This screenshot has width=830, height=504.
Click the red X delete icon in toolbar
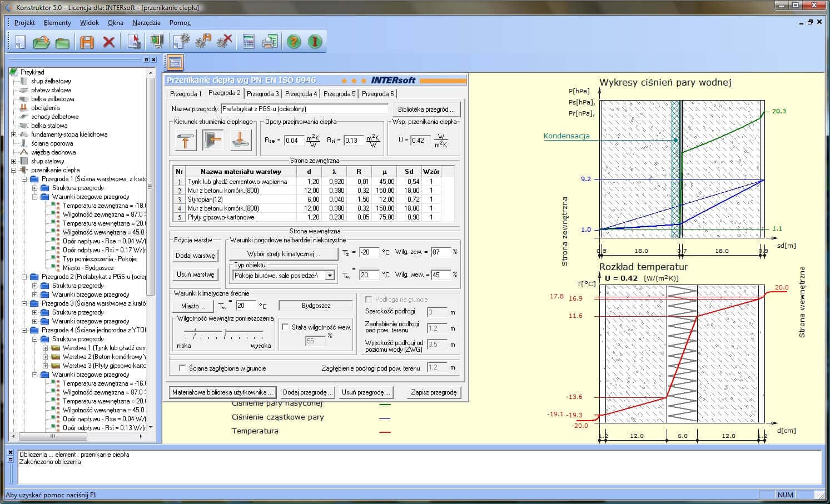point(109,42)
